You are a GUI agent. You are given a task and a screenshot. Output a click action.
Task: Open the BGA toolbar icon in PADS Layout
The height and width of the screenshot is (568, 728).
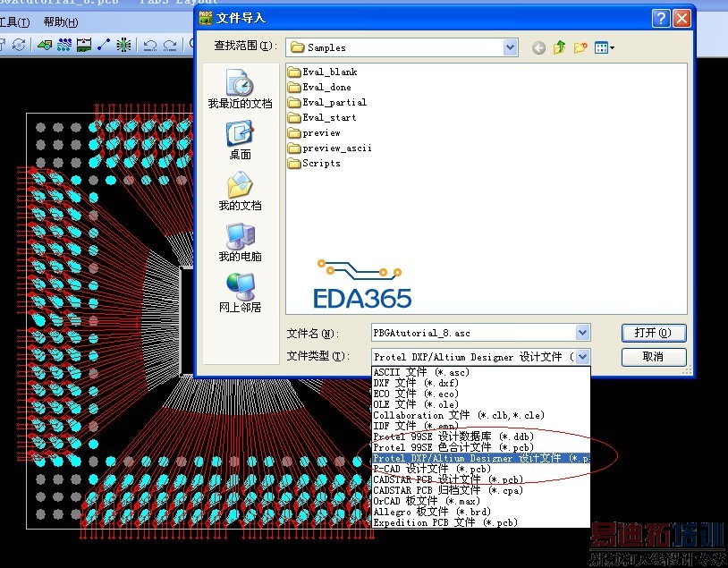coord(123,45)
